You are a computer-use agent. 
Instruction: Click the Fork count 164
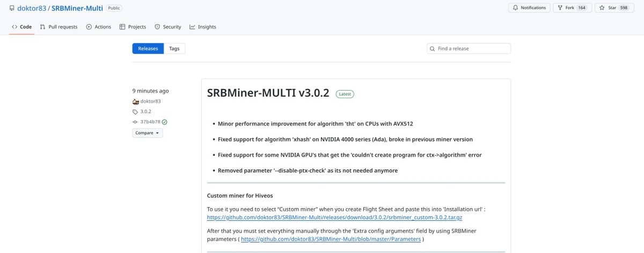coord(581,8)
